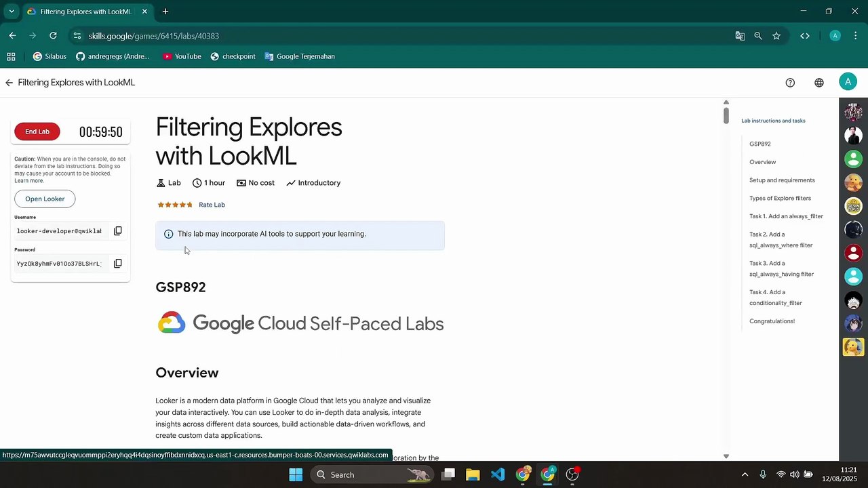Follow the Learn more link

click(x=29, y=181)
